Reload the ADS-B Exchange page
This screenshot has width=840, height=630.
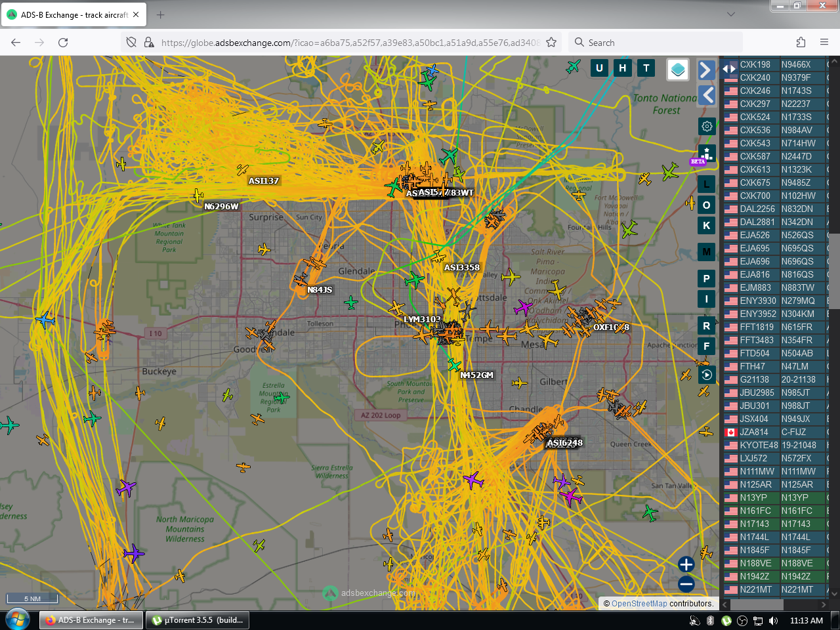(63, 42)
